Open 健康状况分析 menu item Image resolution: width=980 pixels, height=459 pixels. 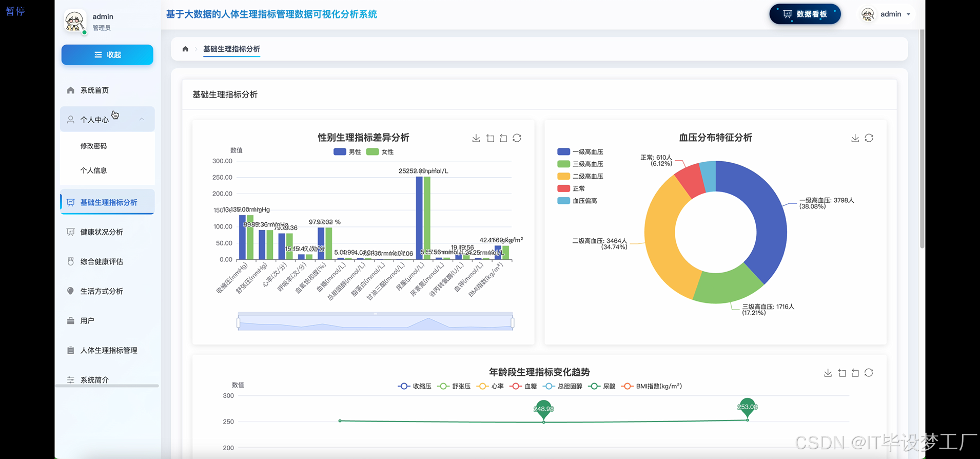click(107, 232)
